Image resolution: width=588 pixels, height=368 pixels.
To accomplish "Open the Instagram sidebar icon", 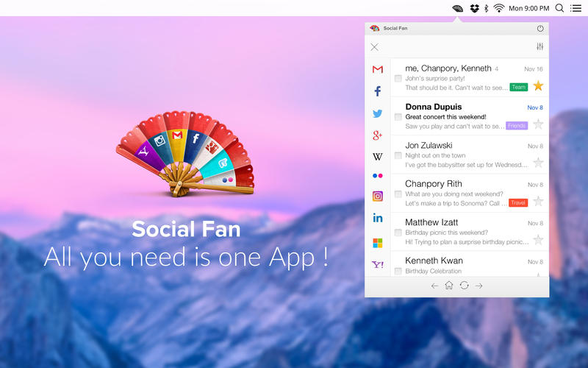I will pyautogui.click(x=378, y=196).
